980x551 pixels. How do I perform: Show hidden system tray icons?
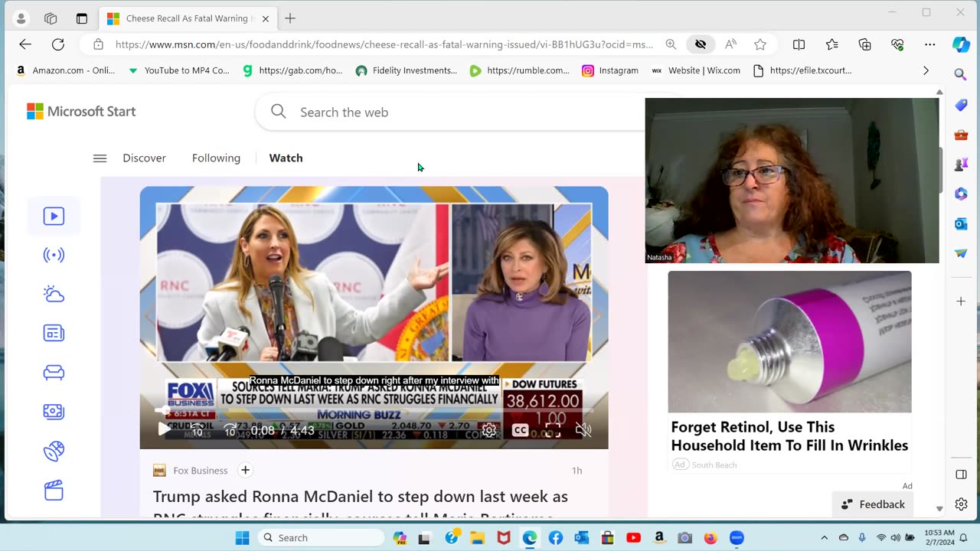coord(824,538)
